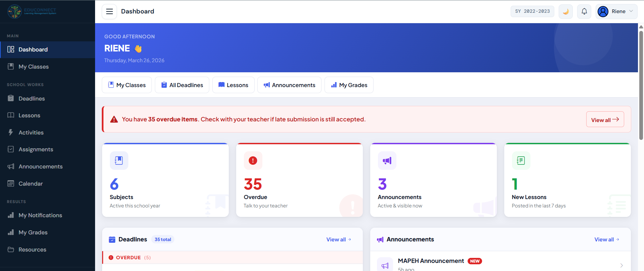
Task: Open the 3 Announcements stat card
Action: click(433, 180)
